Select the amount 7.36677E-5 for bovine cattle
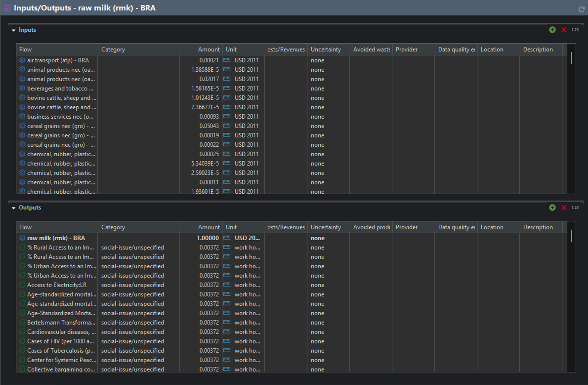Image resolution: width=588 pixels, height=385 pixels. coord(205,107)
